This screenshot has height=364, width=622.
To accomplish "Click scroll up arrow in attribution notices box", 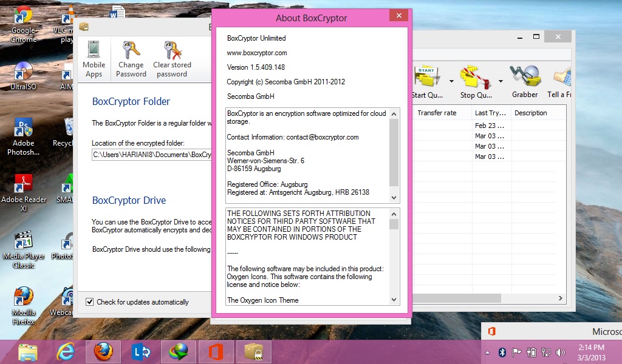I will tap(394, 214).
